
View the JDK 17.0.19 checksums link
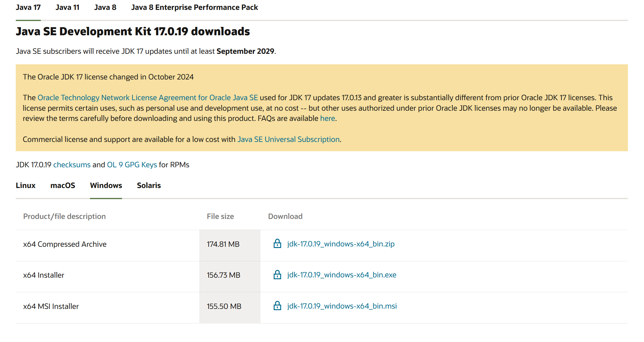tap(72, 165)
